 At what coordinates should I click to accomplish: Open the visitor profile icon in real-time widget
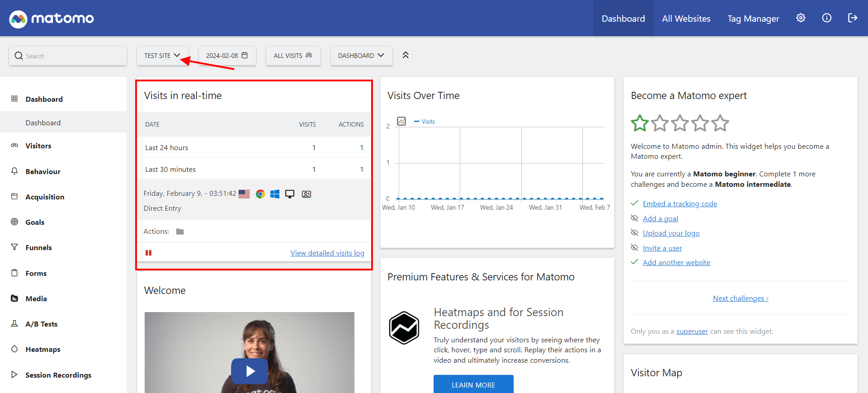coord(307,194)
